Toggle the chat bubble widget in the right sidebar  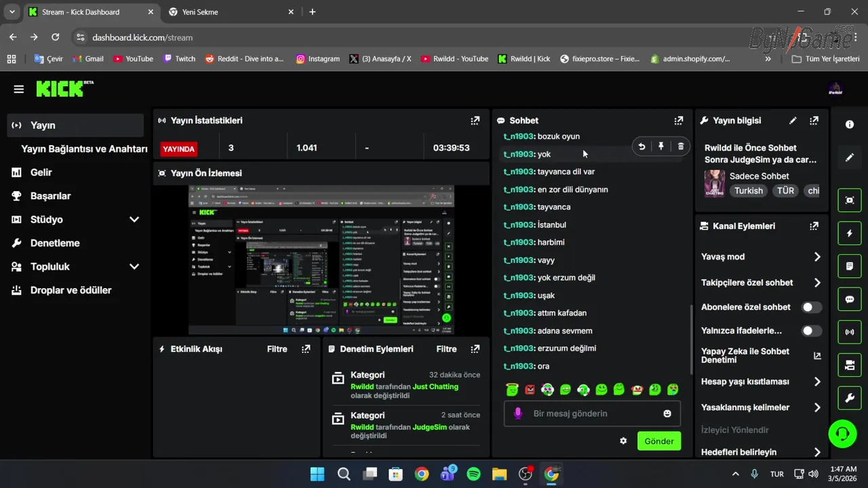coord(850,300)
